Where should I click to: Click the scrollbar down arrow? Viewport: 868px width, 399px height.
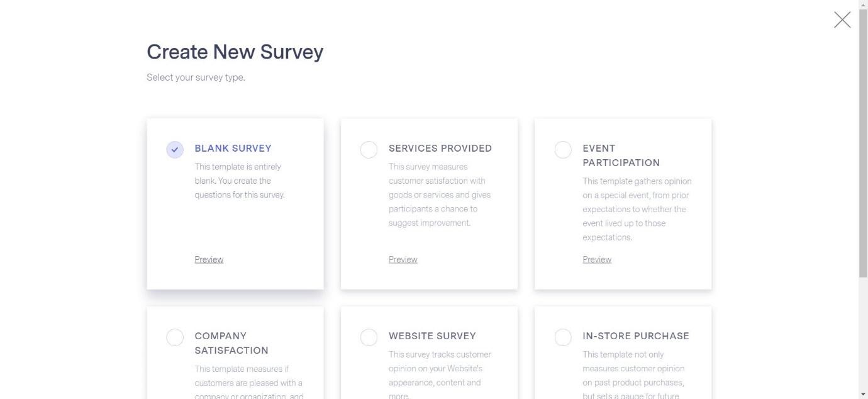click(x=863, y=394)
